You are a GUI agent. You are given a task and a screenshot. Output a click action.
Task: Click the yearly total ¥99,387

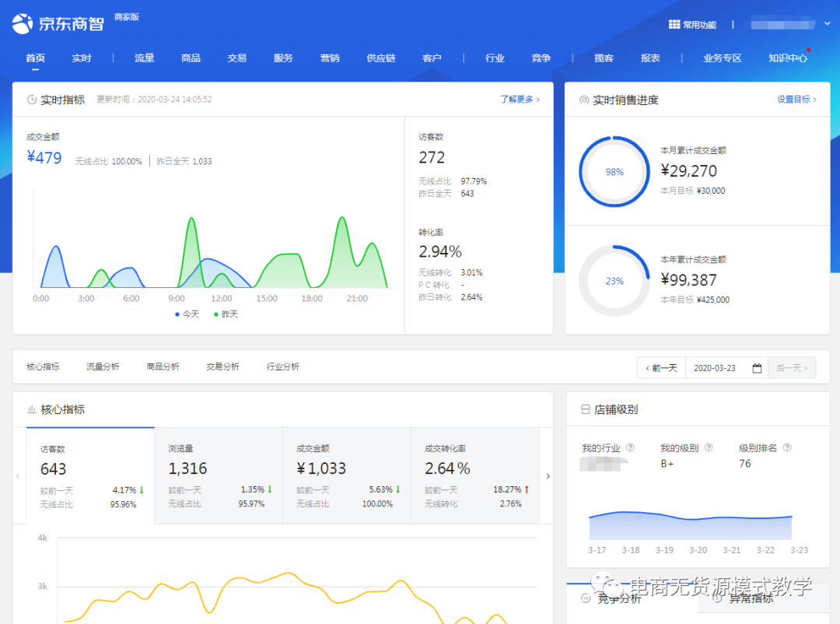click(x=688, y=280)
